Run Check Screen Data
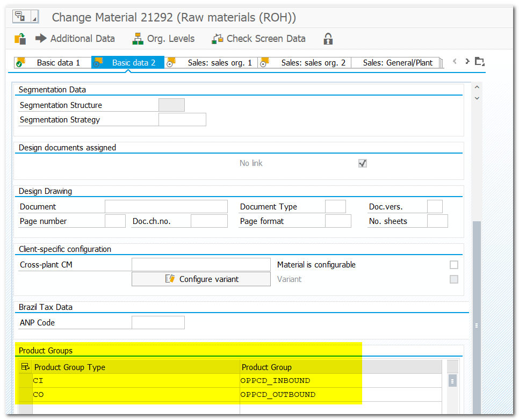Image resolution: width=519 pixels, height=420 pixels. [x=218, y=38]
